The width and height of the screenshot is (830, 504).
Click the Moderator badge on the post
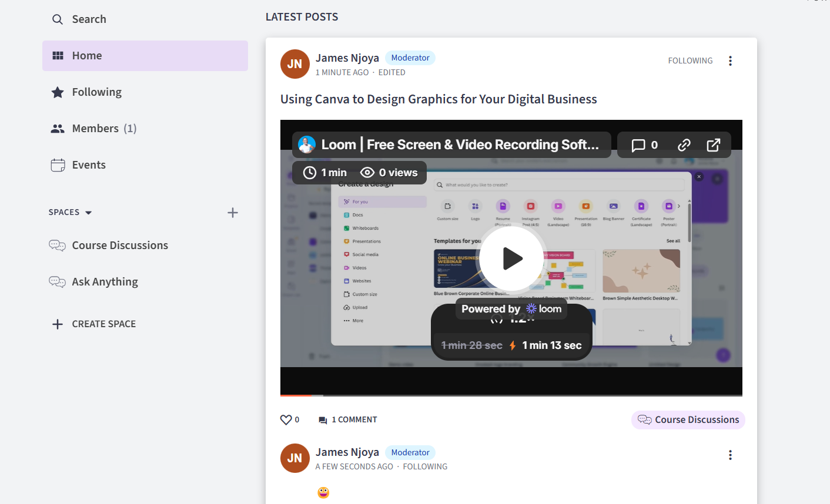[x=410, y=58]
